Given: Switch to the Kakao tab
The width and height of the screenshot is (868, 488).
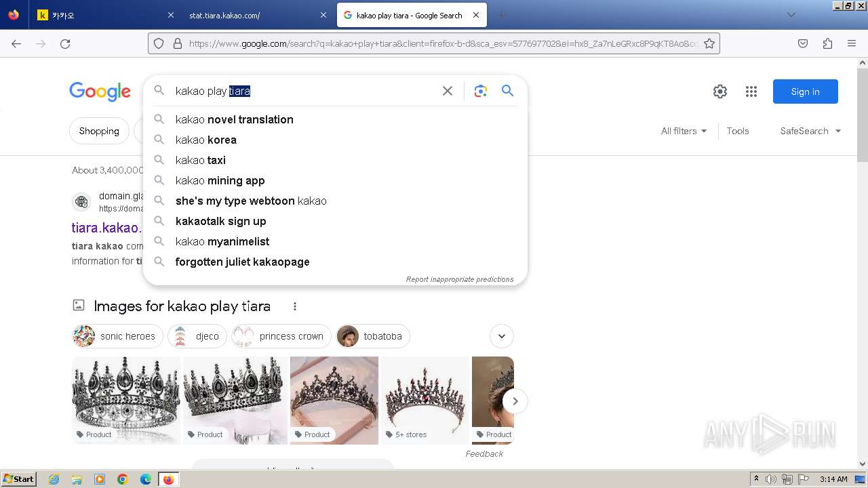Looking at the screenshot, I should pos(104,15).
